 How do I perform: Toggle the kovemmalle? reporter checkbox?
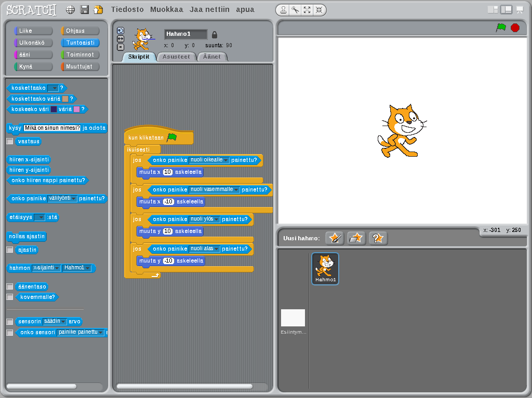(x=10, y=297)
